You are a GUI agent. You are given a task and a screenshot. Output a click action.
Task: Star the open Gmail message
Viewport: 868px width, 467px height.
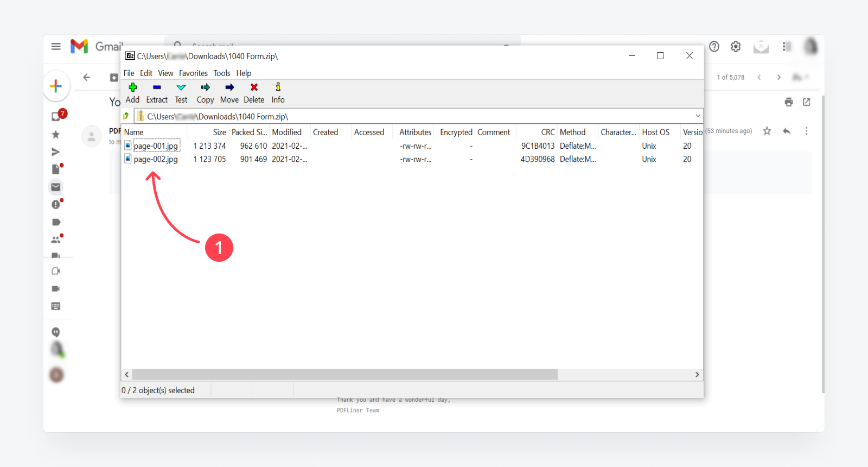click(767, 131)
